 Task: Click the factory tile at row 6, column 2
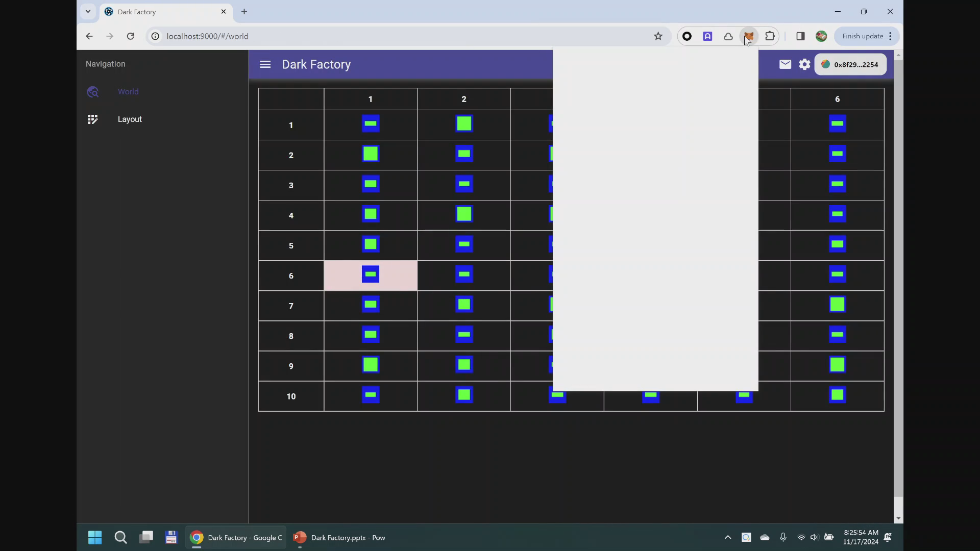(464, 274)
